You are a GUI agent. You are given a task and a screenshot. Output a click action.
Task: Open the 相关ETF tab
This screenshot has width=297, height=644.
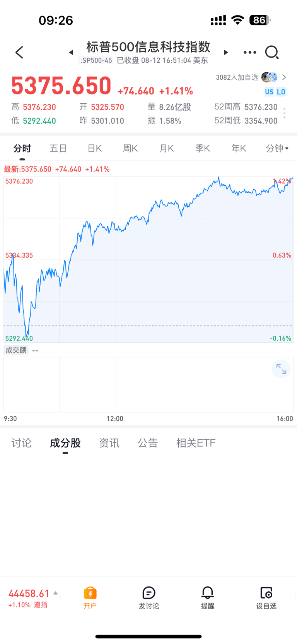point(196,443)
